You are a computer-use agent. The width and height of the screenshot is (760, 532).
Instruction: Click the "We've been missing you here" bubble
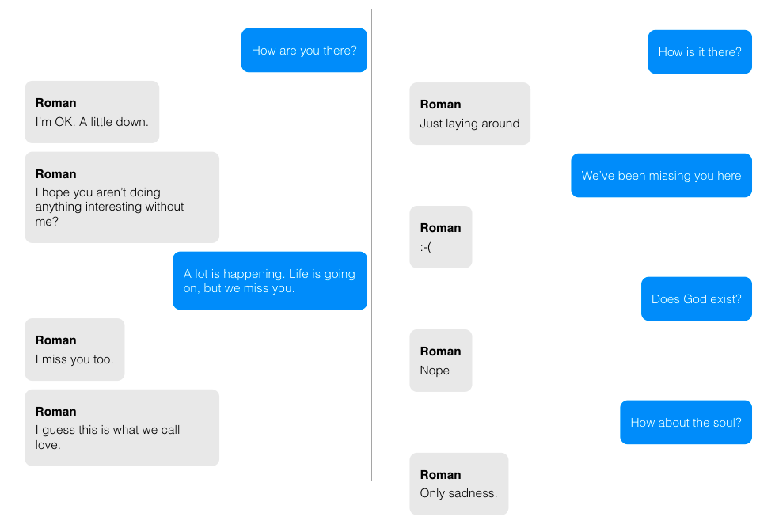tap(661, 176)
